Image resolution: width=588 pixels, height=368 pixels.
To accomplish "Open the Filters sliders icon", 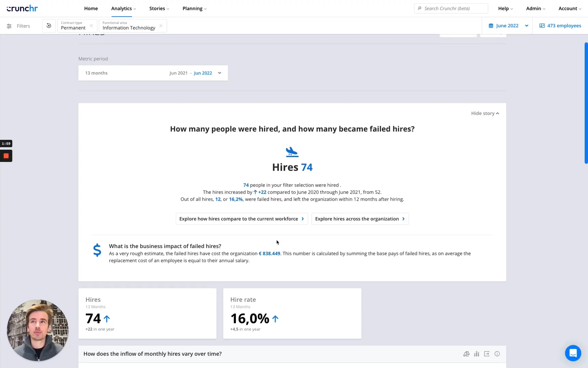I will click(x=9, y=26).
